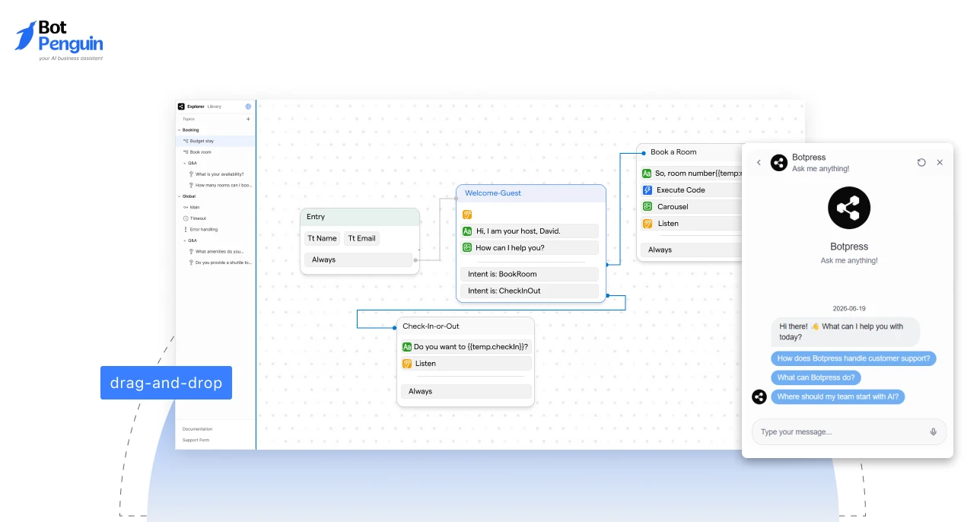The width and height of the screenshot is (980, 522).
Task: Open the Support Form link
Action: [x=196, y=440]
